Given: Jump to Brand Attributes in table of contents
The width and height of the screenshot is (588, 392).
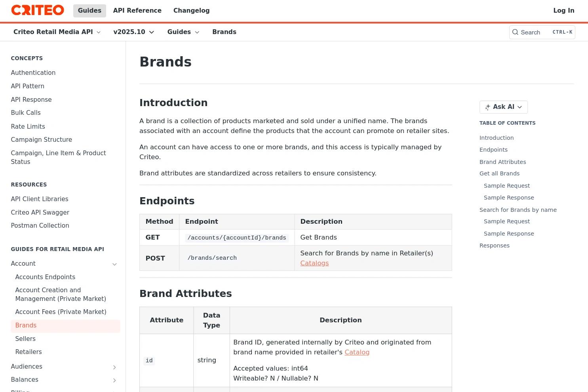Looking at the screenshot, I should tap(503, 162).
